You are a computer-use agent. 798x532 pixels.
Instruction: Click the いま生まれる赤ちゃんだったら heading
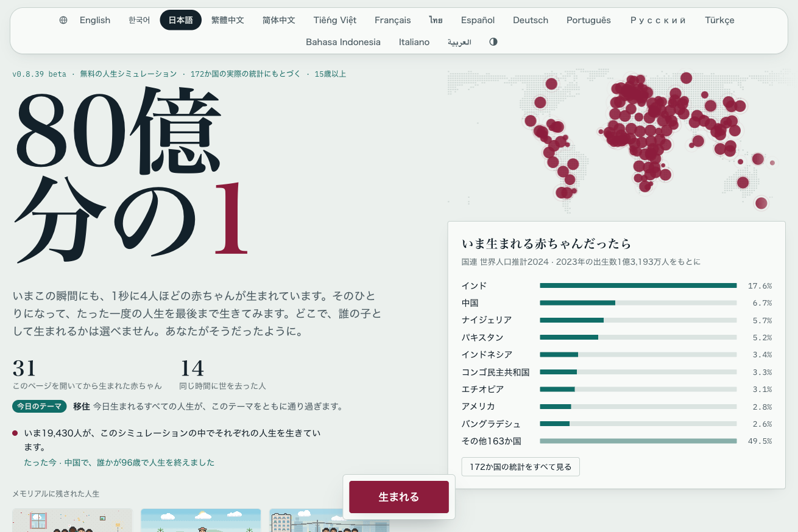(546, 244)
